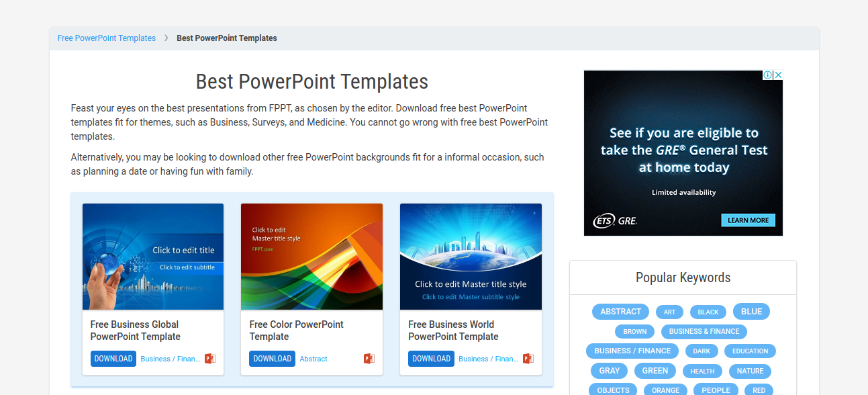
Task: Select the BLACK keyword tag
Action: tap(708, 312)
